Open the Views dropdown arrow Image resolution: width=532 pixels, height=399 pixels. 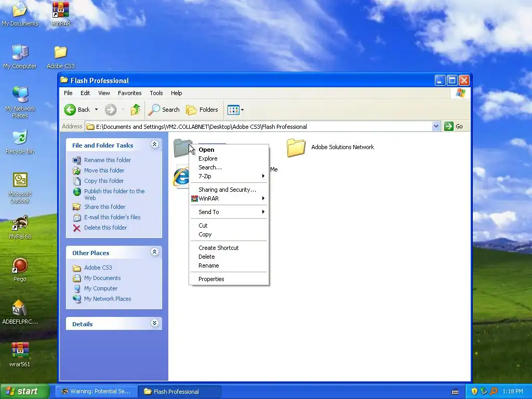pyautogui.click(x=242, y=110)
